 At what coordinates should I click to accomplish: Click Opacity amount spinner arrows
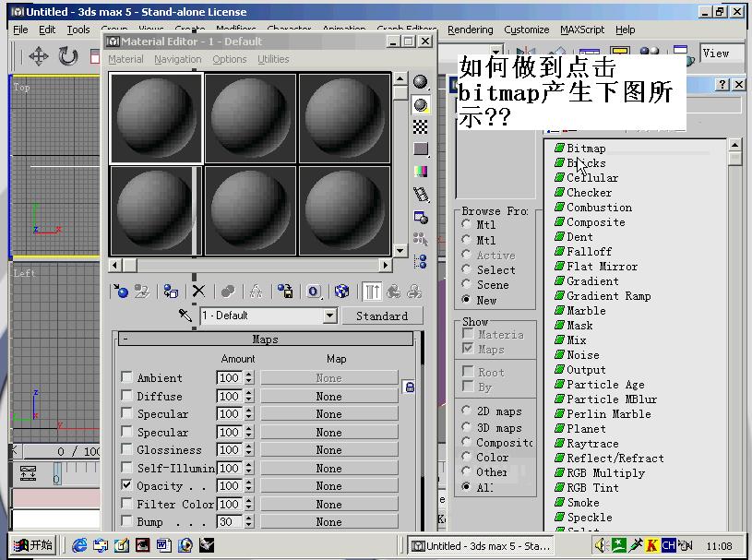248,485
